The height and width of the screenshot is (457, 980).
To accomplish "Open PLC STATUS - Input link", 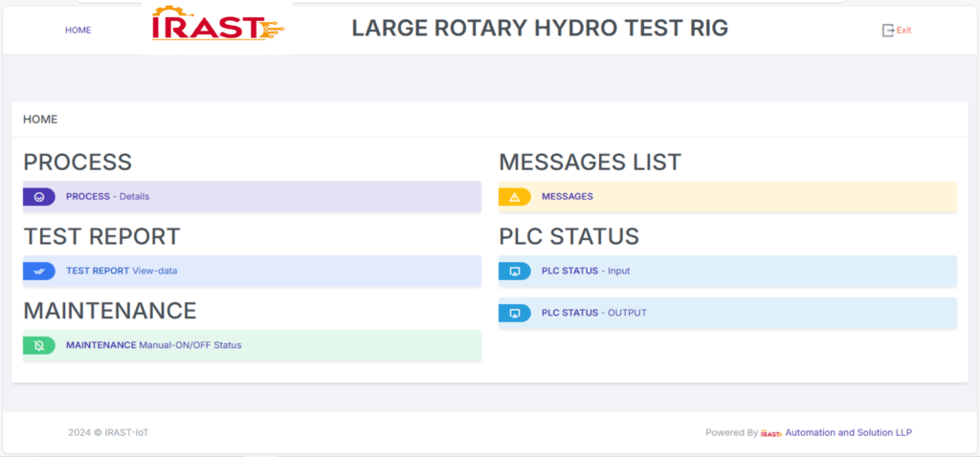I will pos(586,271).
